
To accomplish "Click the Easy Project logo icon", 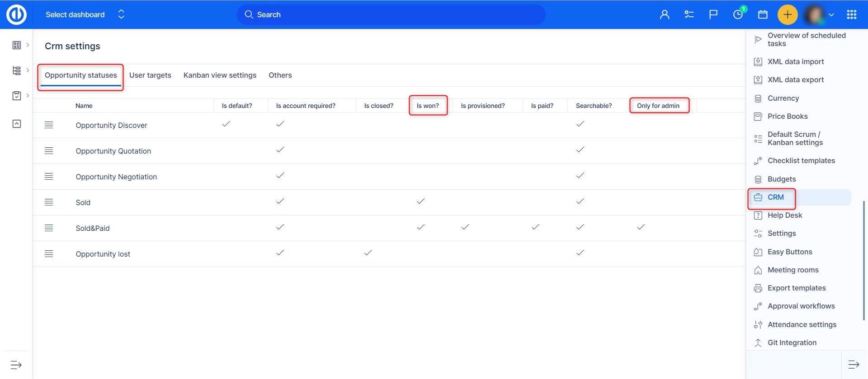I will (x=16, y=14).
